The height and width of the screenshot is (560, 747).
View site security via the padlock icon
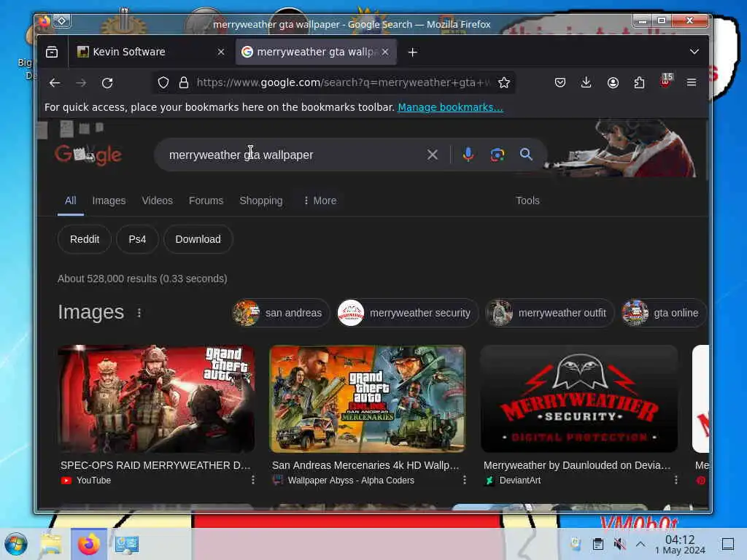coord(183,83)
